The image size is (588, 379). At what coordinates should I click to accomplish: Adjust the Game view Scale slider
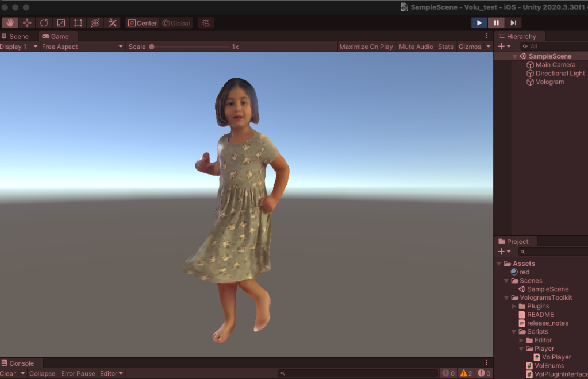click(x=152, y=47)
